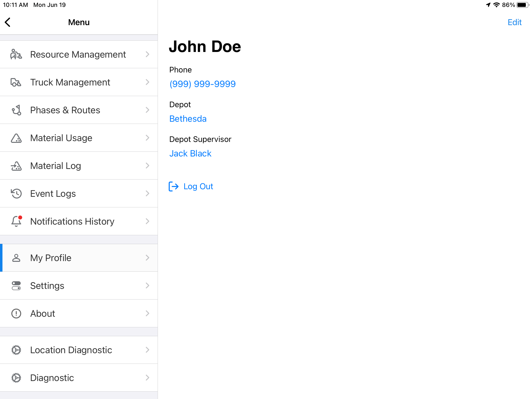Click the Settings toggle-switch icon
Viewport: 532px width, 399px height.
(16, 286)
